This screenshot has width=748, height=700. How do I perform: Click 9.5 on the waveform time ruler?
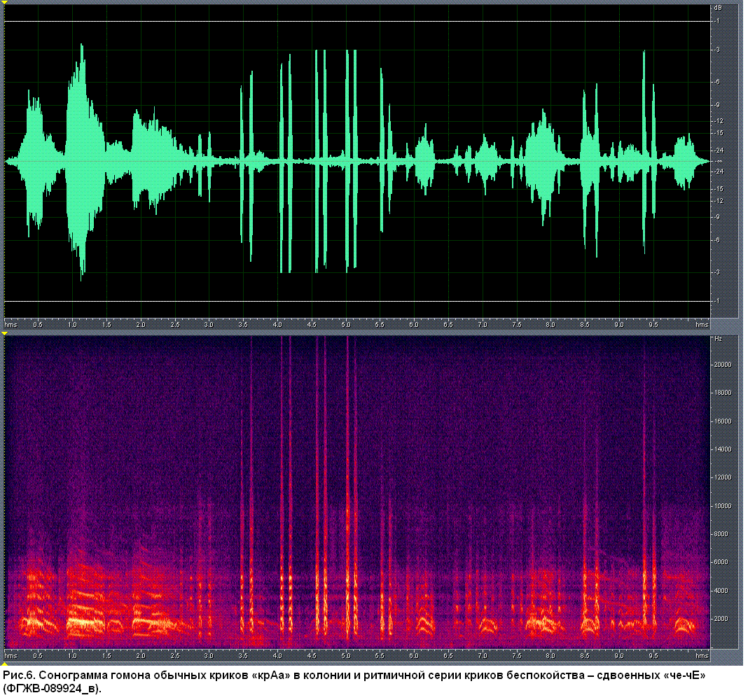tap(653, 325)
